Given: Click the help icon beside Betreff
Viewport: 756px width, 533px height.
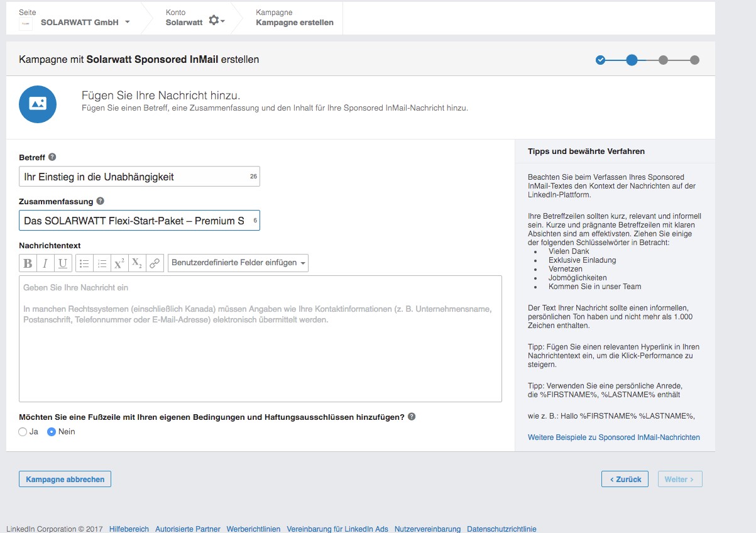Looking at the screenshot, I should (52, 157).
